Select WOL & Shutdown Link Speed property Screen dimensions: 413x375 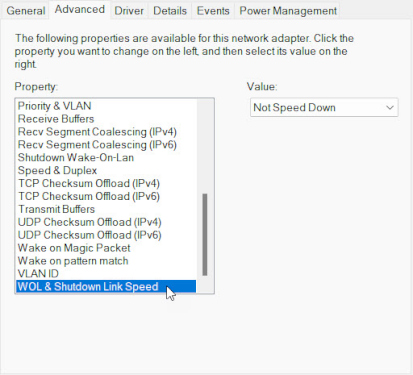click(x=106, y=287)
